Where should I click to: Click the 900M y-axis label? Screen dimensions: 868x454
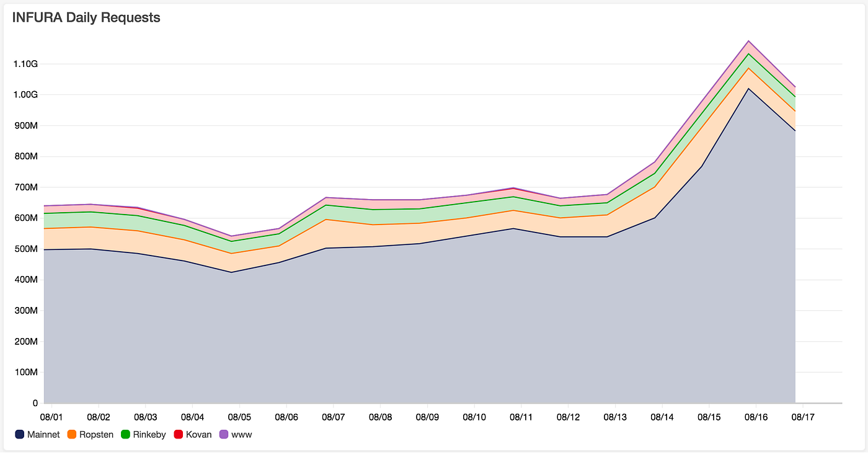click(27, 125)
